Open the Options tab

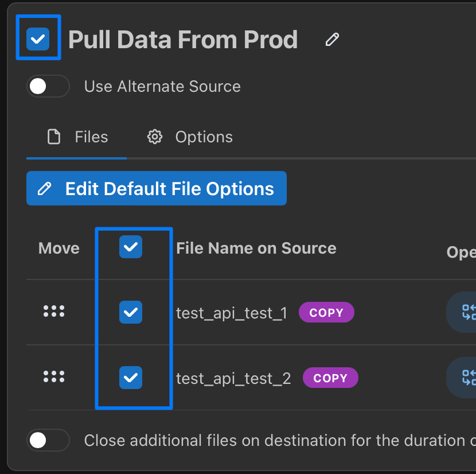coord(190,137)
